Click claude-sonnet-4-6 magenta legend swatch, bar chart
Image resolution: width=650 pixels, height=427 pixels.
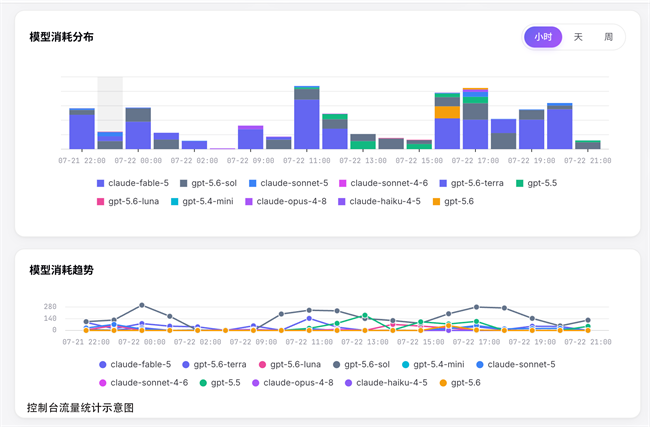(x=342, y=183)
